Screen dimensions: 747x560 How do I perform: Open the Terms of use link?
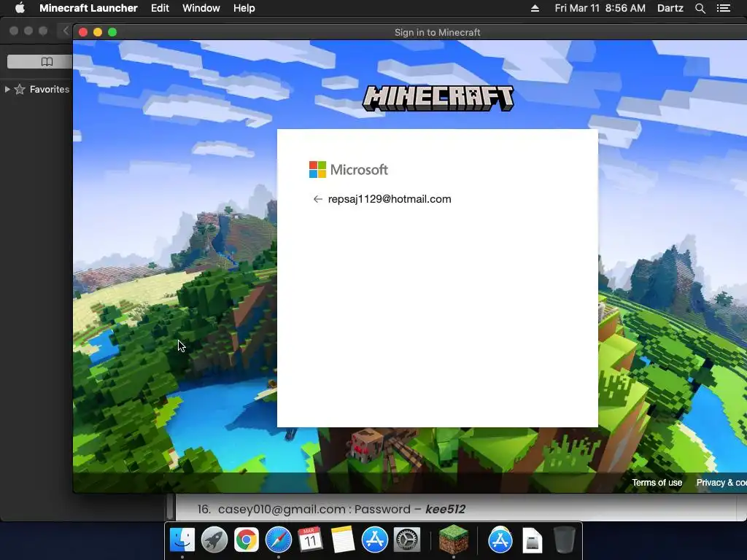[657, 483]
